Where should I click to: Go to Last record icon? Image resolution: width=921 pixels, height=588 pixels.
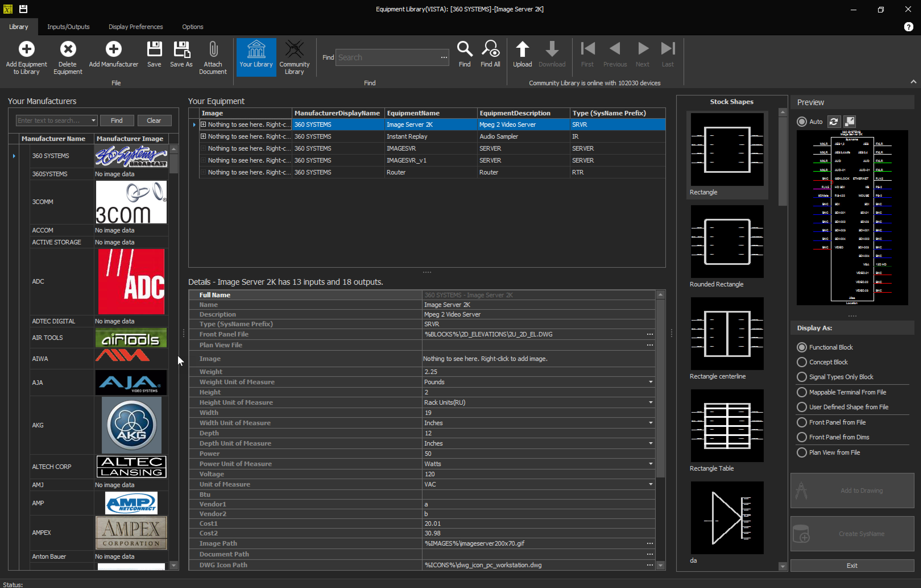[668, 49]
